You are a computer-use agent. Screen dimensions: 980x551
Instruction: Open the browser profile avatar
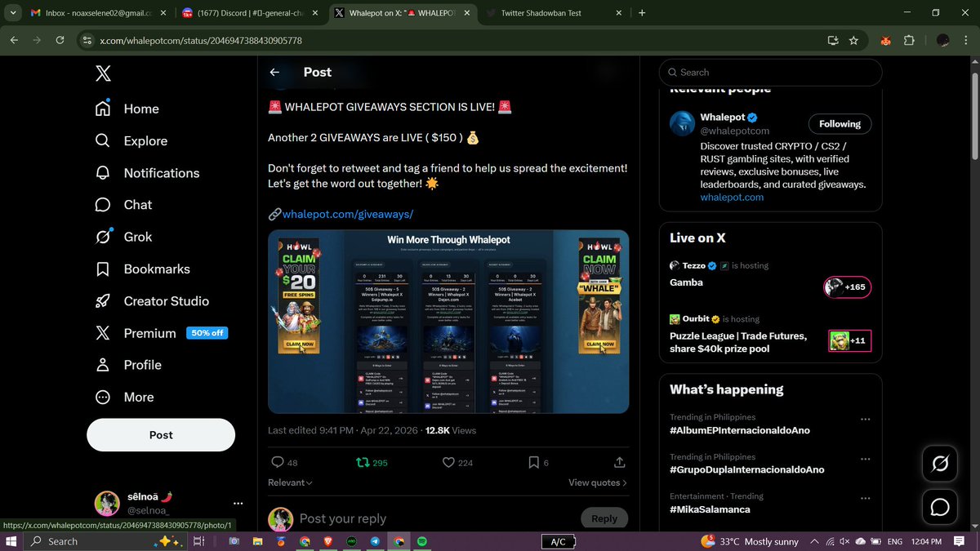(942, 40)
